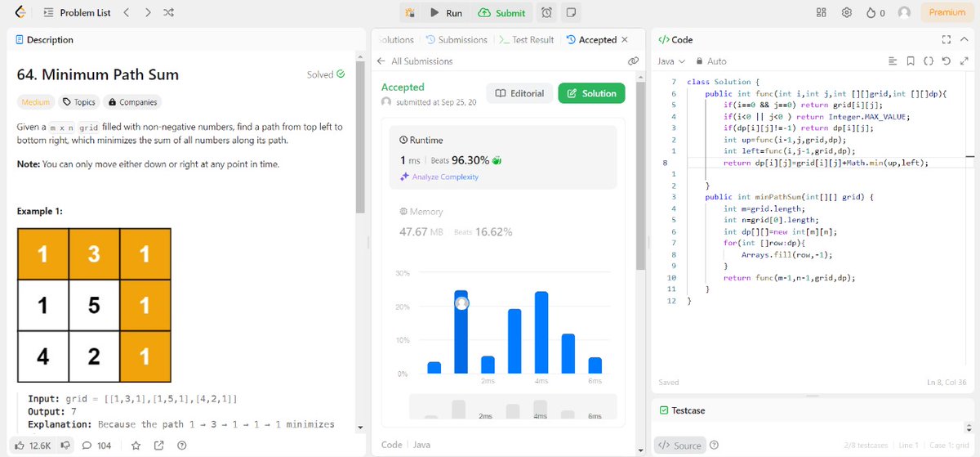The height and width of the screenshot is (457, 980).
Task: Go back to All Submissions
Action: (414, 61)
